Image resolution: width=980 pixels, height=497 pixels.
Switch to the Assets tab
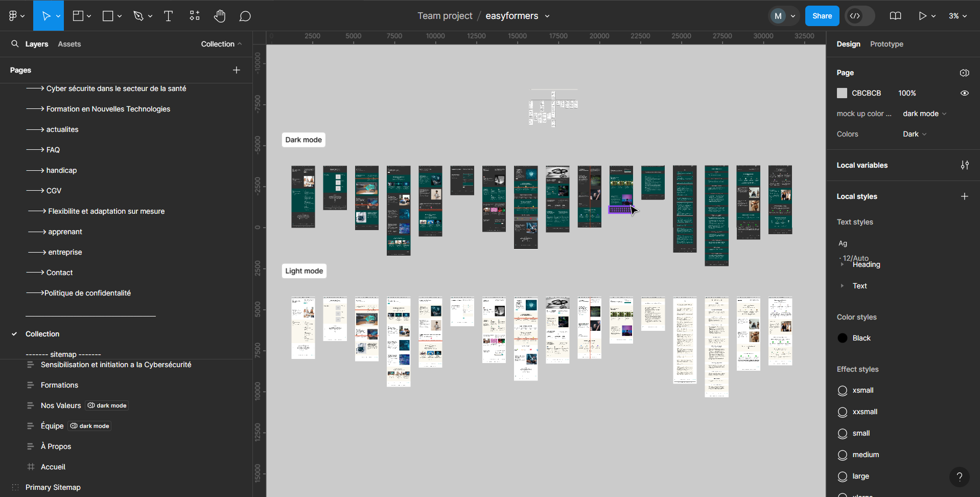point(69,44)
